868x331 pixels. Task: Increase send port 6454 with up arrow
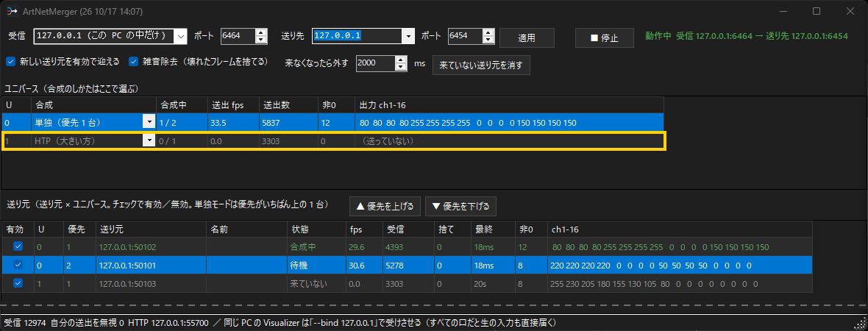point(488,32)
